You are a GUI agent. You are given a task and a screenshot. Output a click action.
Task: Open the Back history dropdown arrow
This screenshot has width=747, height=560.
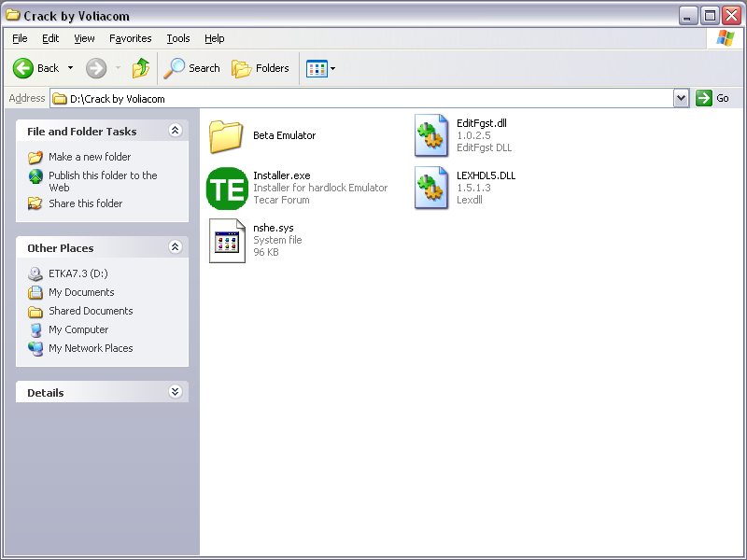click(x=70, y=68)
